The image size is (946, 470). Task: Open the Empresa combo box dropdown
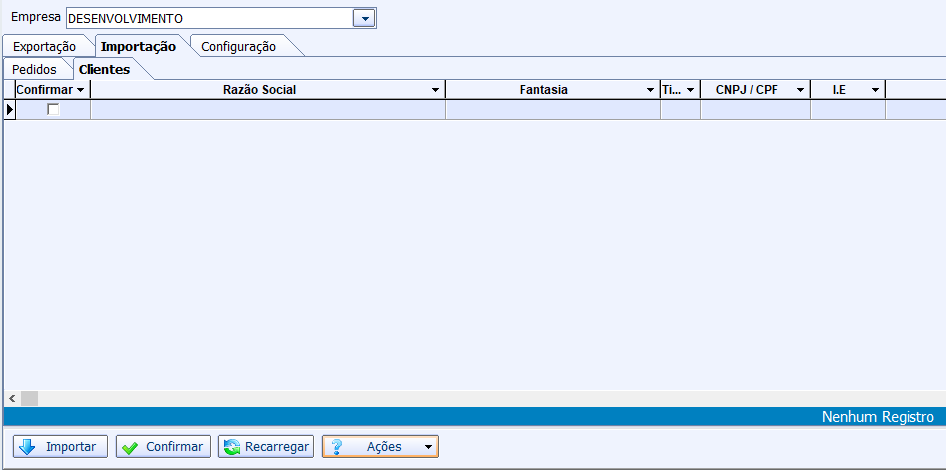[364, 18]
